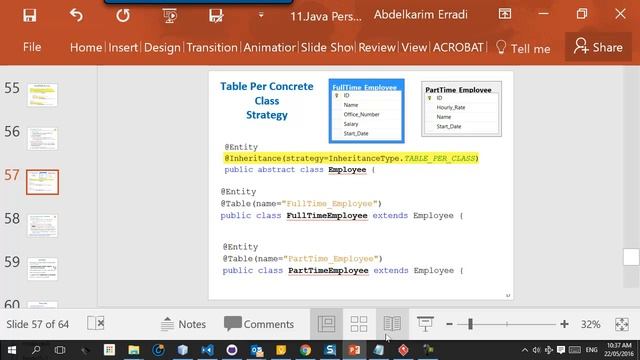This screenshot has height=360, width=640.
Task: Undo the last action
Action: point(76,16)
